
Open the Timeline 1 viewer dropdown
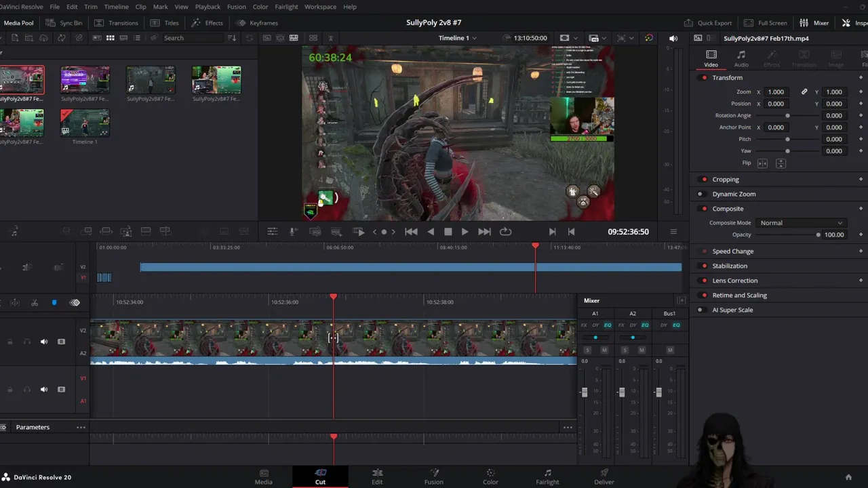[x=457, y=38]
